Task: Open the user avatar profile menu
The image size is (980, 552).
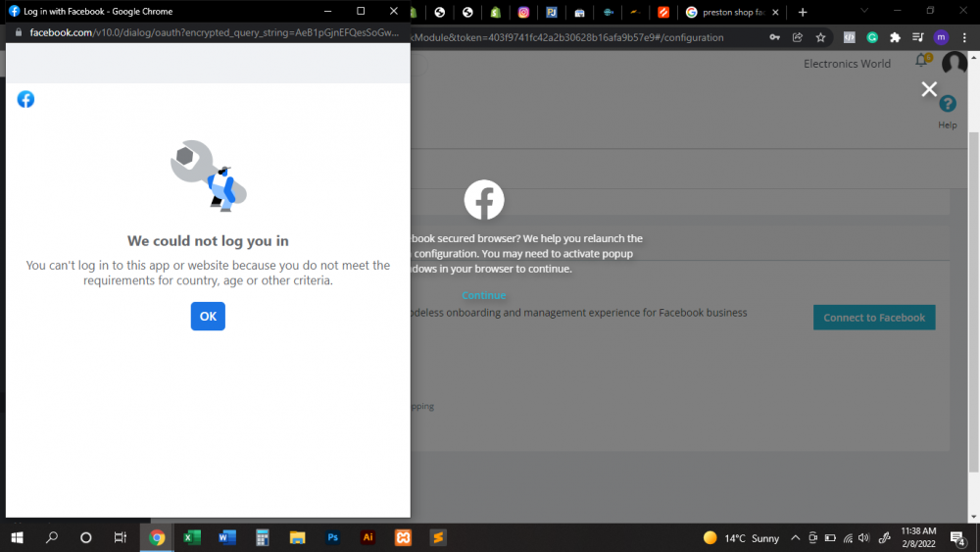Action: tap(954, 63)
